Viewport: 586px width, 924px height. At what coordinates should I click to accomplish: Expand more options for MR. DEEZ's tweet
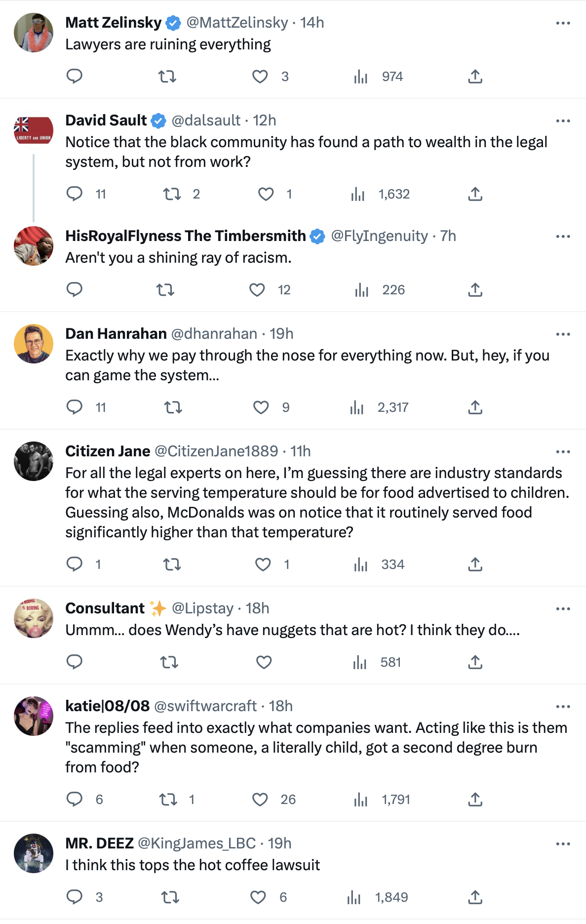pyautogui.click(x=563, y=844)
